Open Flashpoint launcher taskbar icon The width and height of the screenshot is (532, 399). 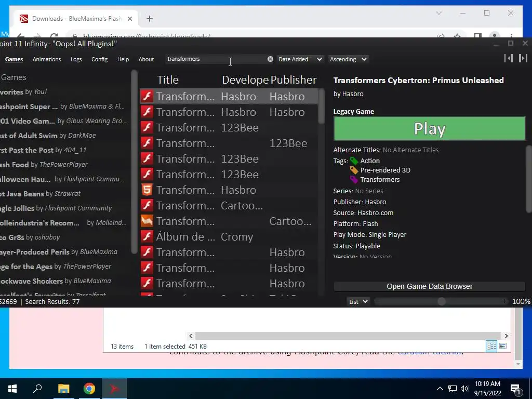pos(114,389)
